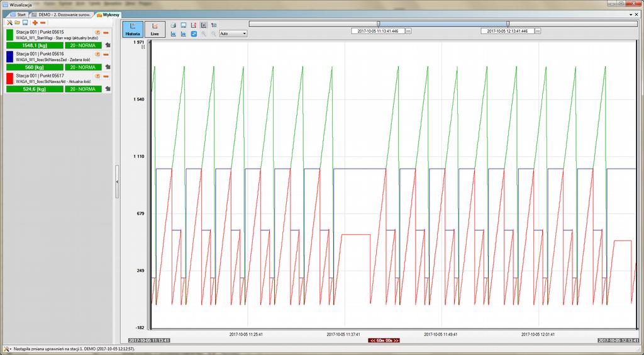Zoom out using the magnifier minus icon
This screenshot has width=644, height=355.
(214, 34)
